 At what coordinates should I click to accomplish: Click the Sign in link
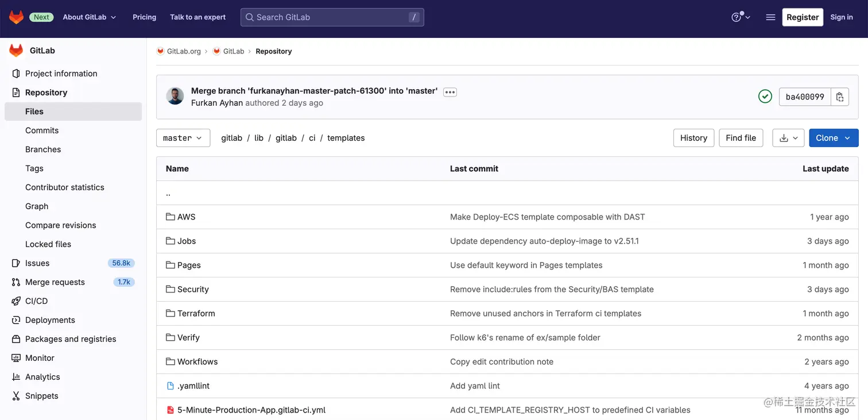click(x=842, y=17)
